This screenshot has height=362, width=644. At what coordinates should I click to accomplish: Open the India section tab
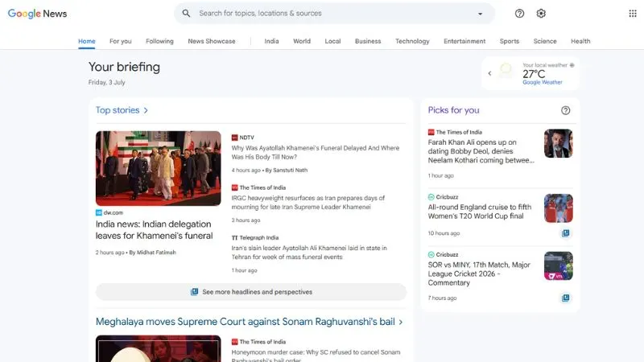[x=271, y=41]
